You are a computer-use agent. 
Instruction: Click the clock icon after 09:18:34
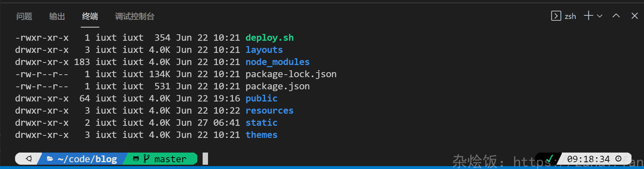pyautogui.click(x=618, y=159)
